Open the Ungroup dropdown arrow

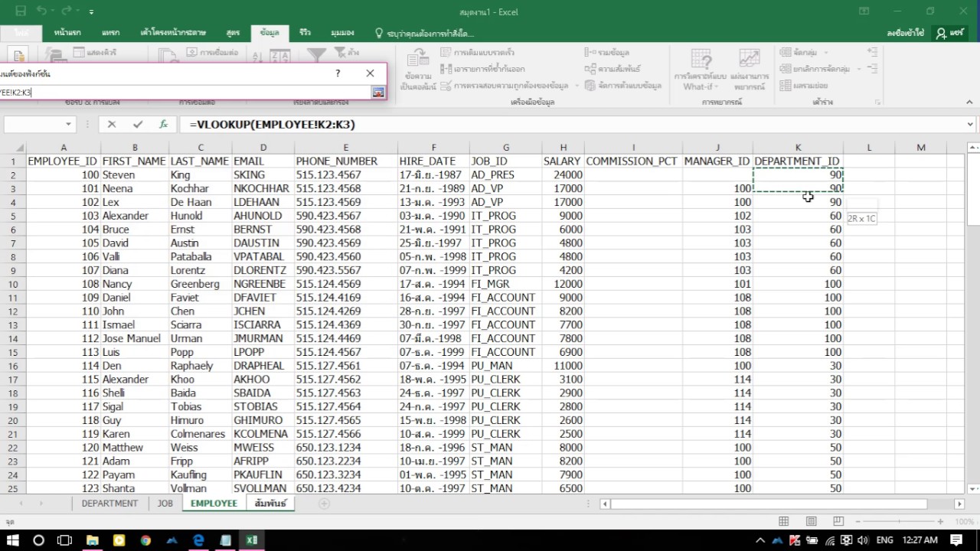click(859, 69)
